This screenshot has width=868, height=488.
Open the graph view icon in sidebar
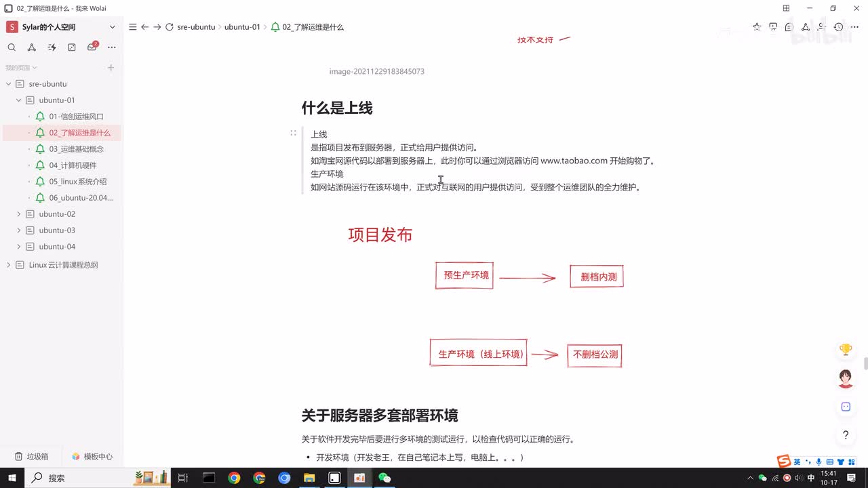point(32,47)
